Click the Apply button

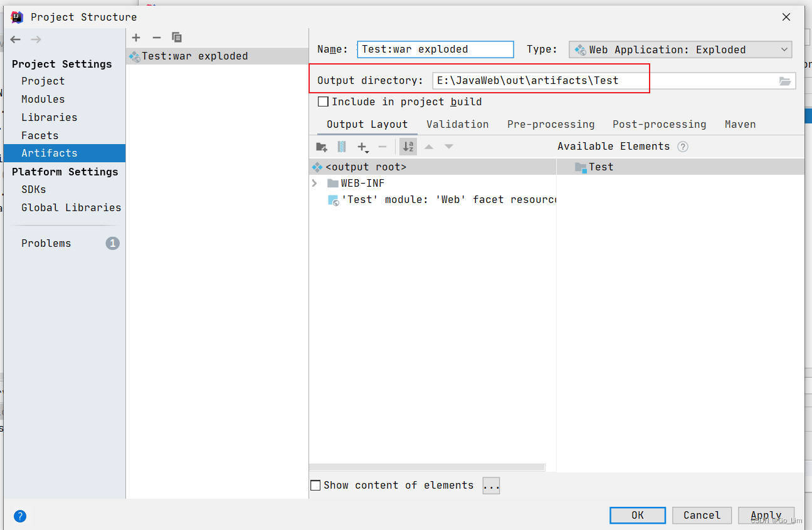[766, 515]
